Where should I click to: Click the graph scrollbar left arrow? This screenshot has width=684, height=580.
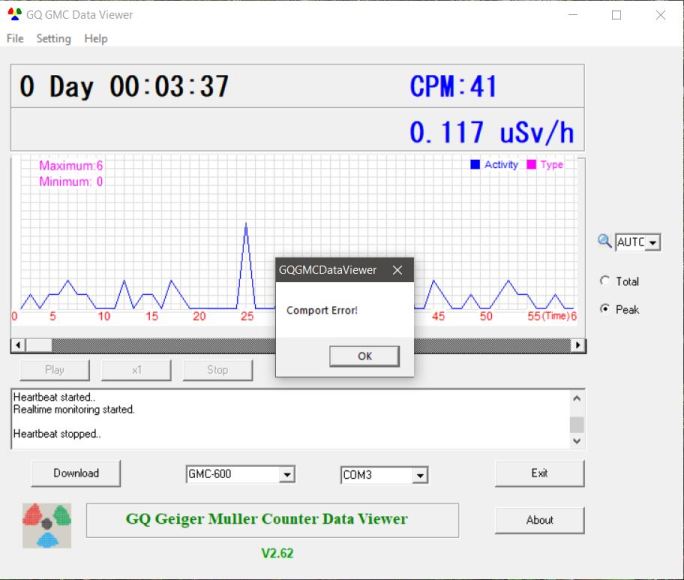[x=18, y=345]
